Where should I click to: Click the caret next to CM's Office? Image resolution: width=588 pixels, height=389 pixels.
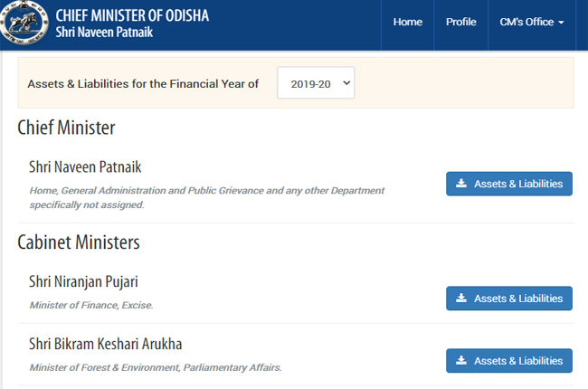pyautogui.click(x=561, y=23)
